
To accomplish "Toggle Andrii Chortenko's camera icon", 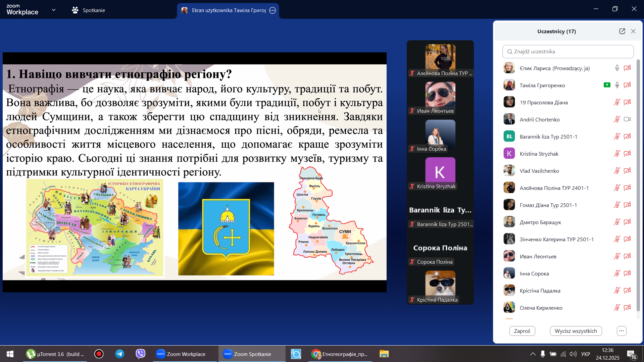I will point(627,119).
